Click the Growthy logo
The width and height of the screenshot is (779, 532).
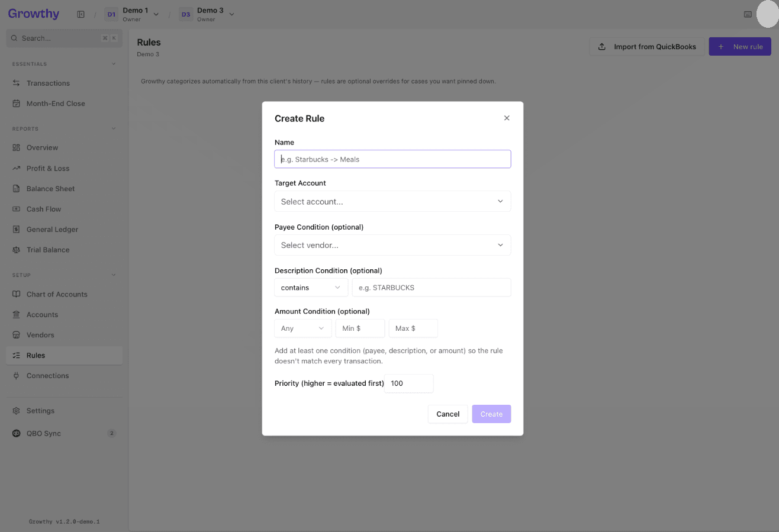(x=34, y=14)
